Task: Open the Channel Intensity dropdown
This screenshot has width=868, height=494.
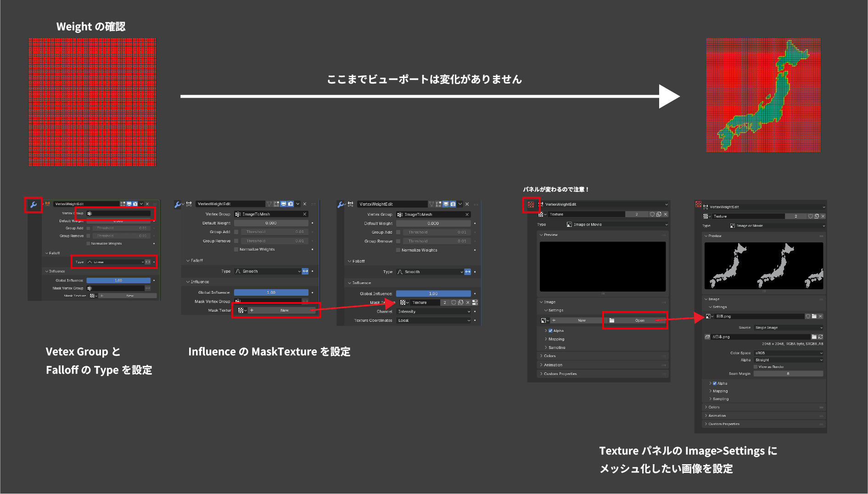Action: 434,312
